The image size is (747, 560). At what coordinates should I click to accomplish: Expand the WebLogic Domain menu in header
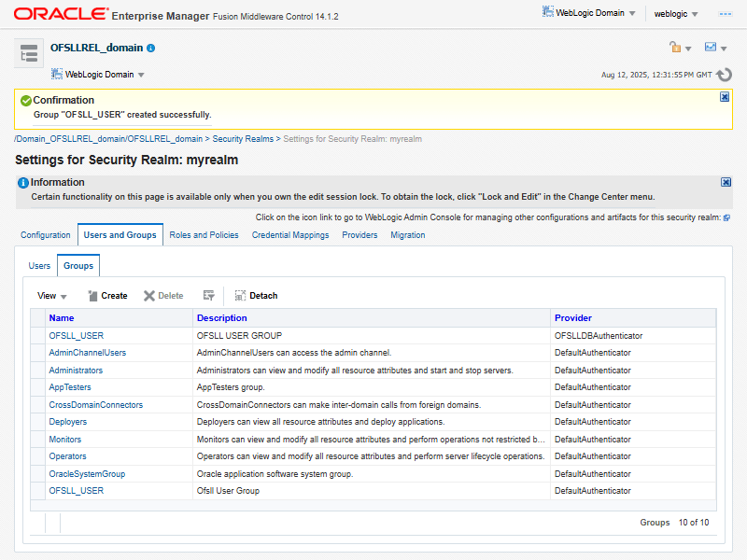(588, 13)
